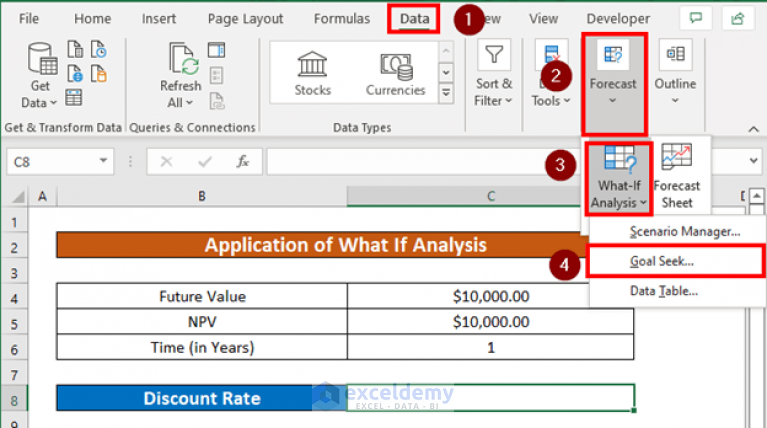Open the Sort & Filter dropdown

pos(494,73)
